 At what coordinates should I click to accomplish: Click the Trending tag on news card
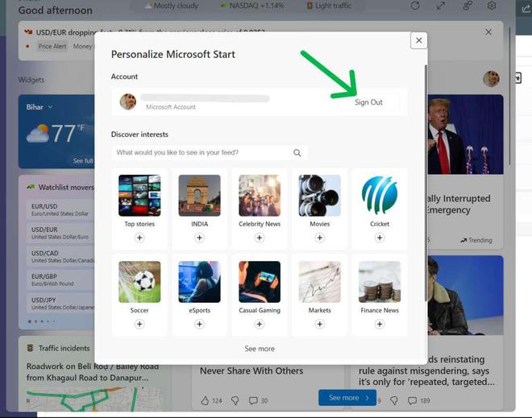tap(476, 240)
